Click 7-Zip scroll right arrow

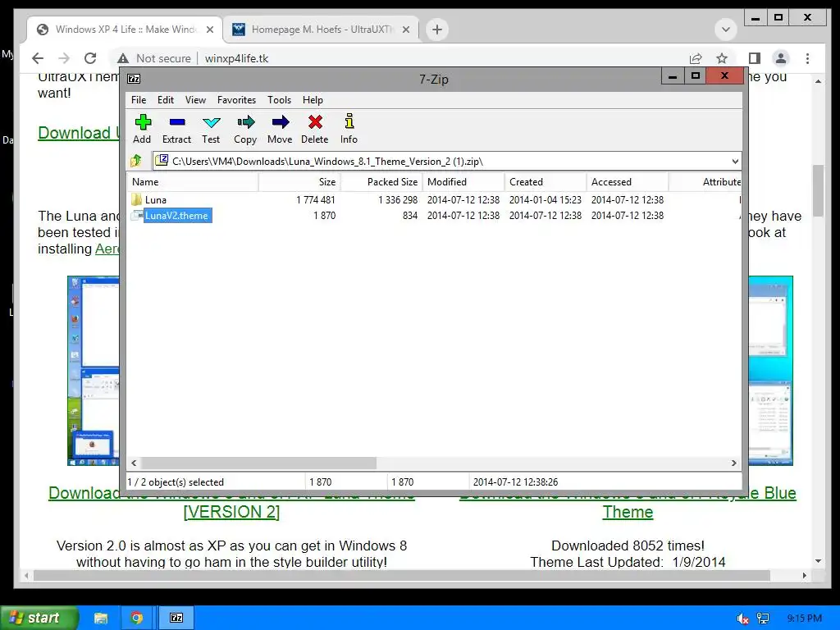(x=734, y=463)
